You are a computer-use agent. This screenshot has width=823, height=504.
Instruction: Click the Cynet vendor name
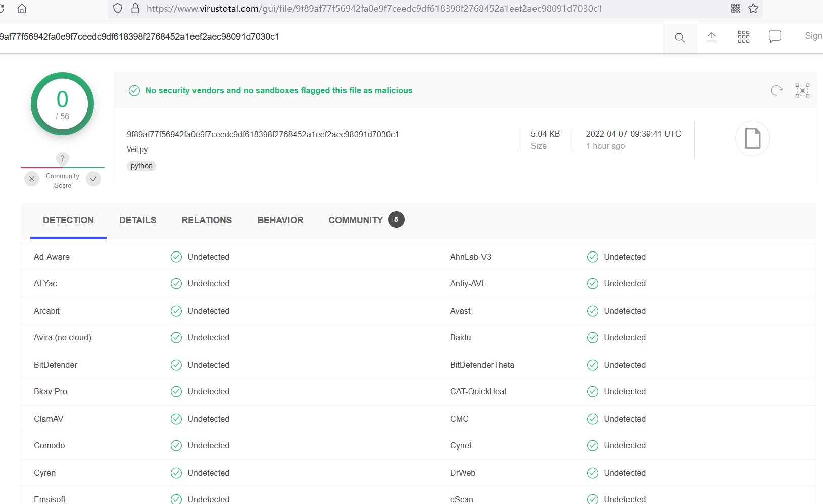(x=461, y=445)
